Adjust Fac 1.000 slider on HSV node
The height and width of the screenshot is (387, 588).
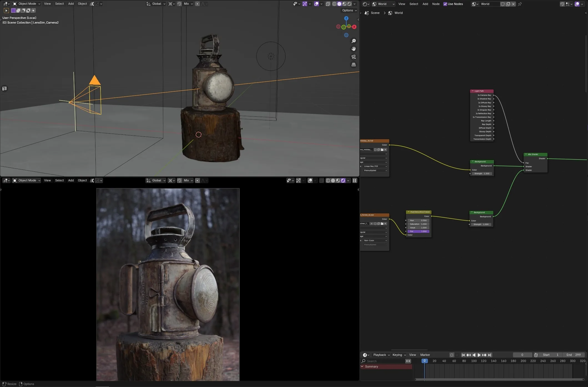418,231
